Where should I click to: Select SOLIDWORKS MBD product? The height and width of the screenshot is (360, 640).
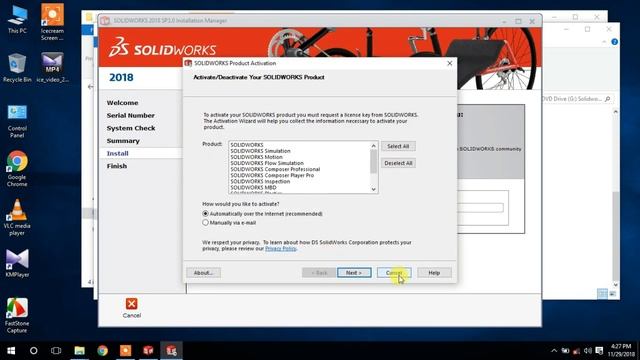coord(253,188)
